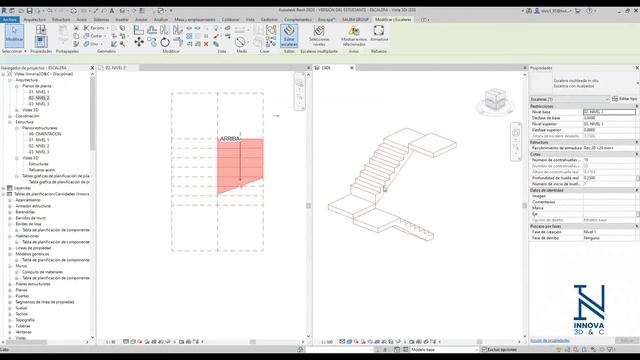Select the Modificar arrow tool

[x=14, y=35]
